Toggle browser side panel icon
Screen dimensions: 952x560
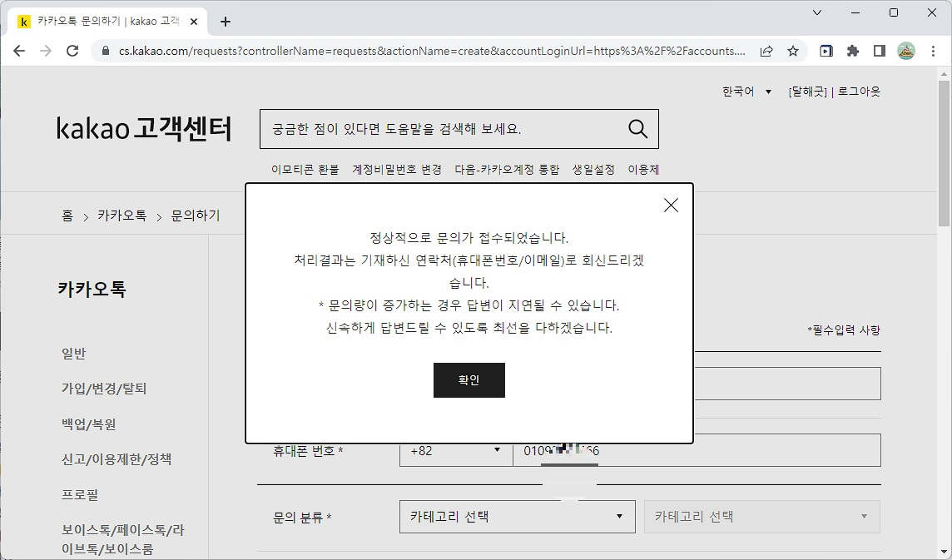pyautogui.click(x=879, y=51)
